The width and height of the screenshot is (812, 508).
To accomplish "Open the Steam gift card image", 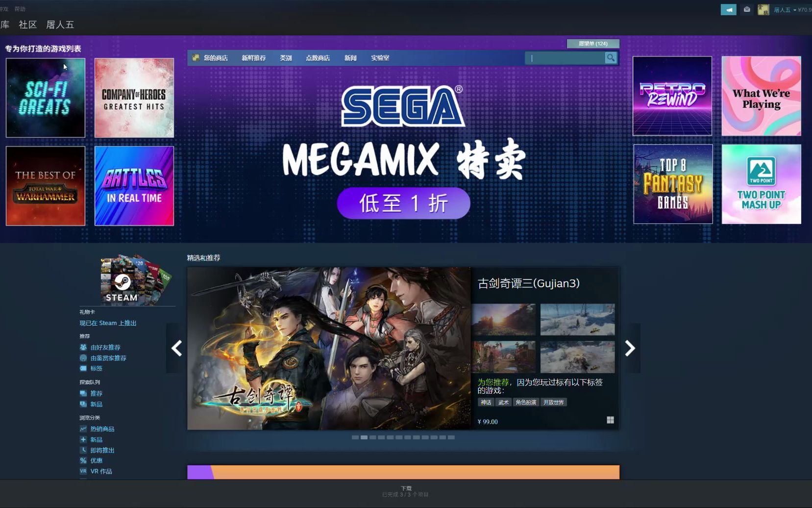I will point(136,279).
